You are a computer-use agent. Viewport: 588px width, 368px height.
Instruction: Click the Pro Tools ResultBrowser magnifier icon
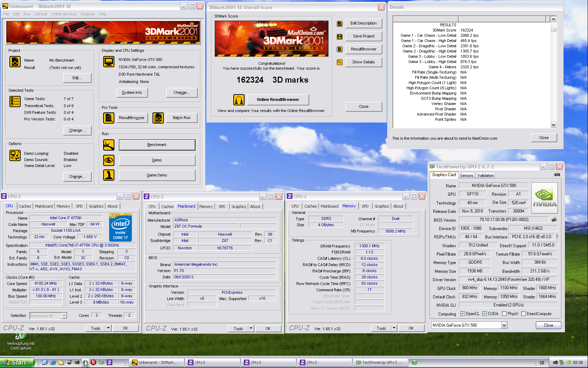109,118
